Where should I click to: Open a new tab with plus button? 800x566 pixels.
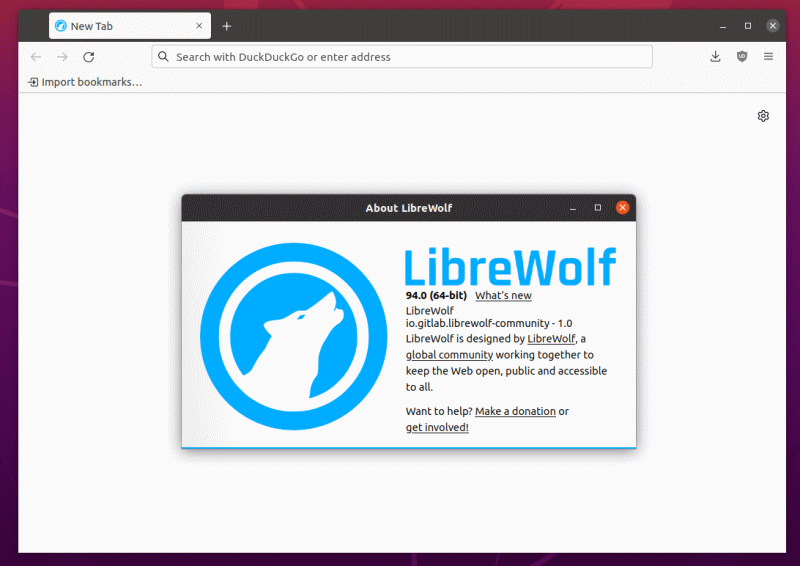(227, 26)
